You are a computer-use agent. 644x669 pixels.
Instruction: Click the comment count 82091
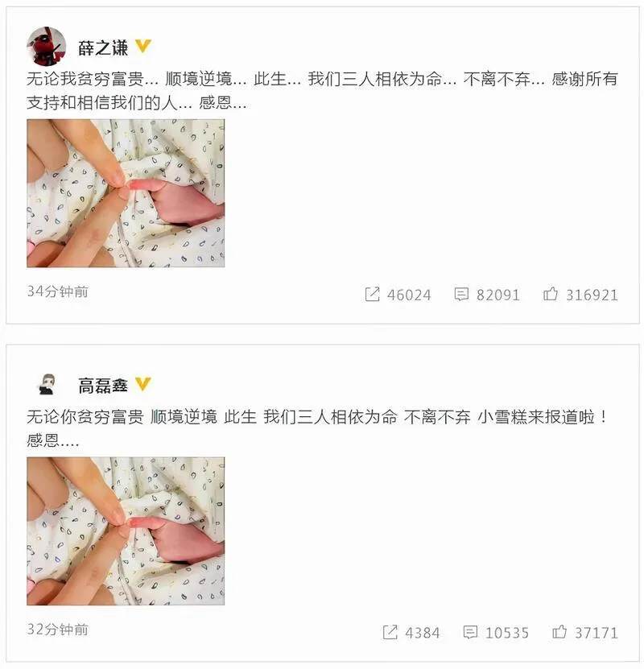[x=498, y=295]
